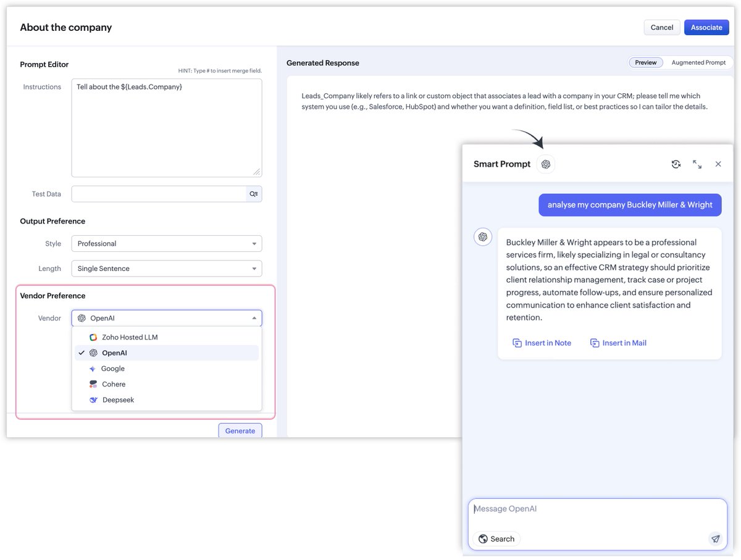This screenshot has height=560, width=741.
Task: Click the Zoho Hosted LLM logo icon
Action: pyautogui.click(x=93, y=337)
